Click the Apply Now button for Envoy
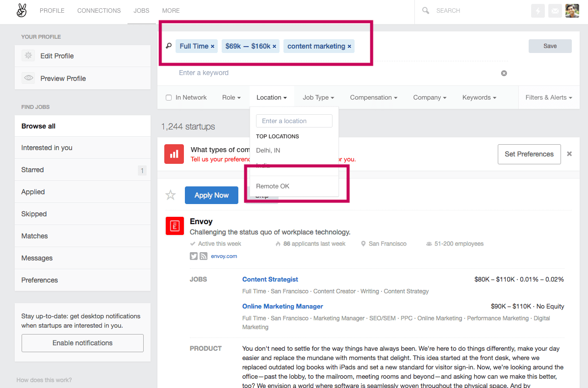The height and width of the screenshot is (388, 588). (211, 195)
